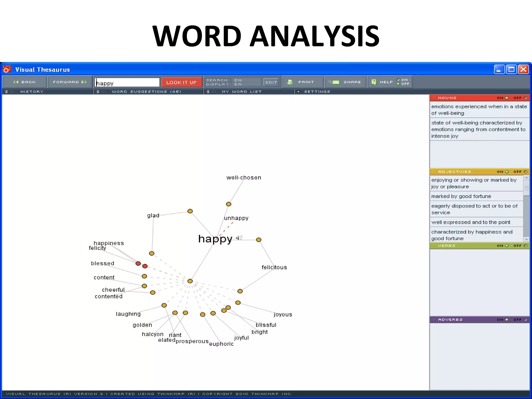
Task: Turn adjectives ON radio button
Action: (507, 172)
